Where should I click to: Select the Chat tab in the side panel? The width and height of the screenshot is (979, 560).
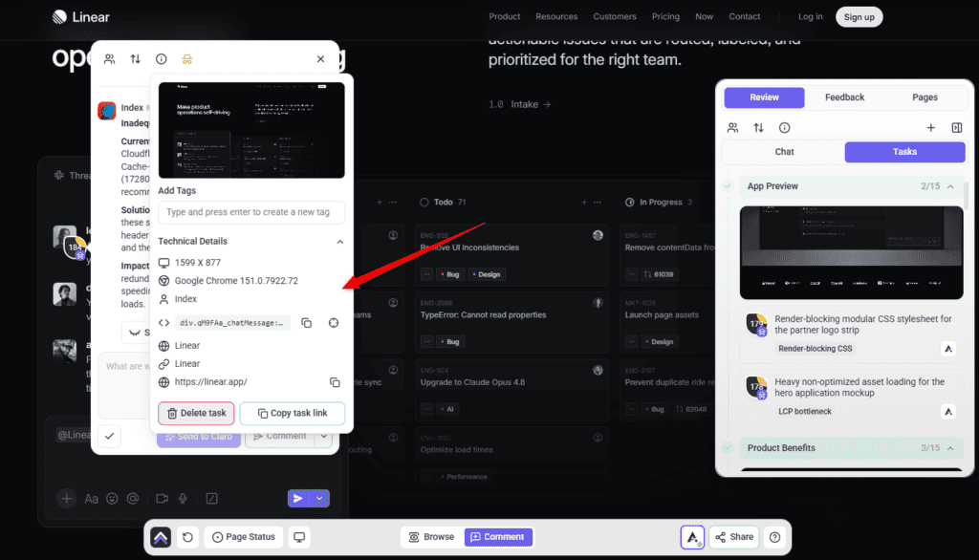coord(784,152)
